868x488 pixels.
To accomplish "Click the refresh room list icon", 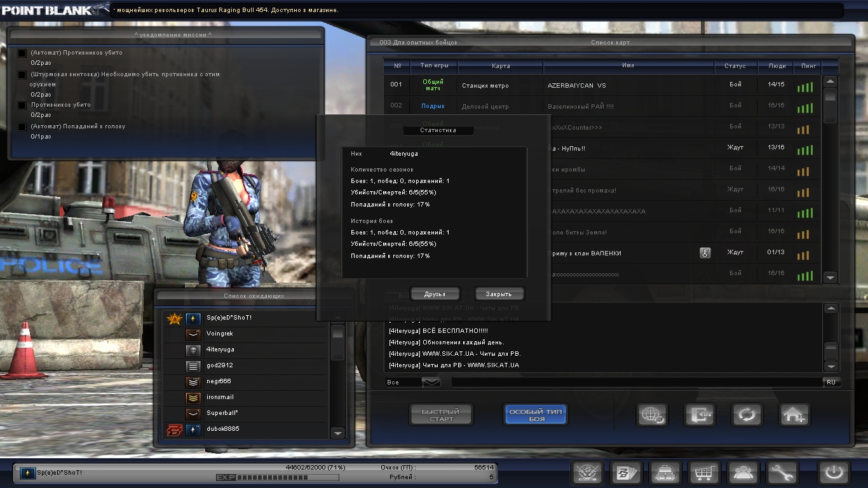I will (747, 415).
